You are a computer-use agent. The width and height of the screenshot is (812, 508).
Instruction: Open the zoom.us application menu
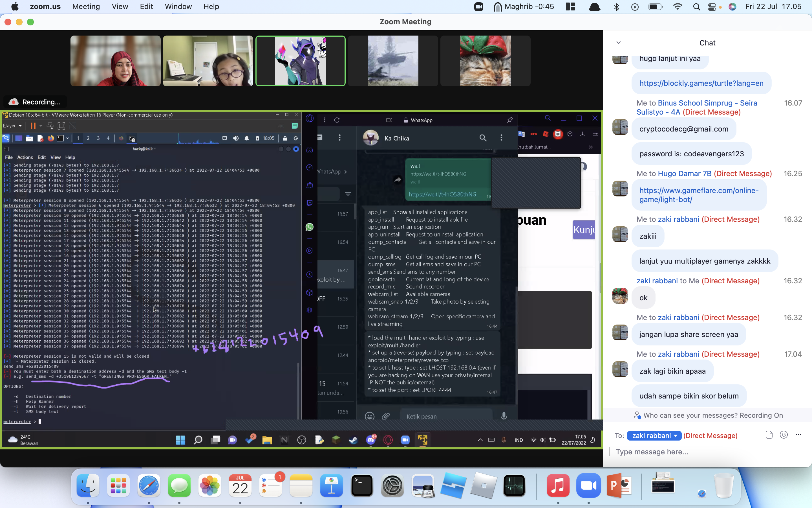[x=45, y=7]
